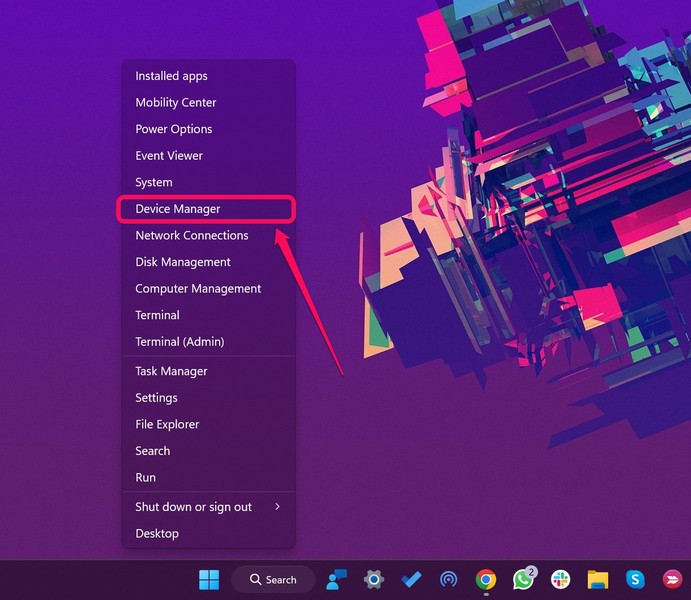This screenshot has width=691, height=600.
Task: Open WhatsApp with unread badge
Action: tap(523, 579)
